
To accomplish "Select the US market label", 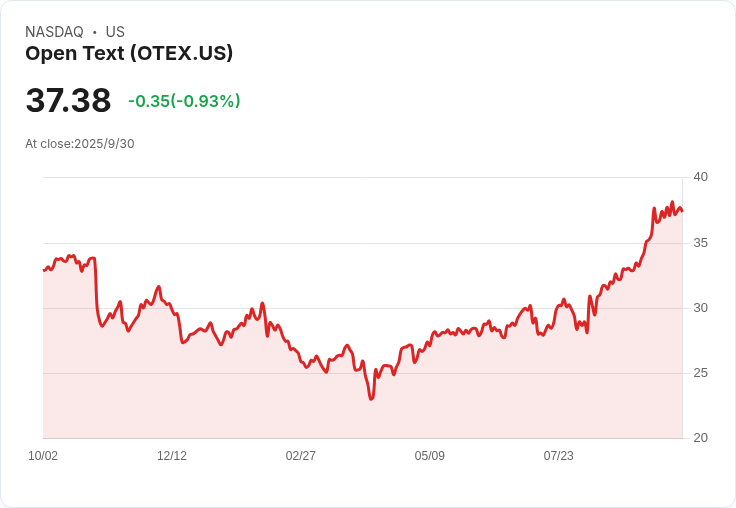I will (x=115, y=32).
